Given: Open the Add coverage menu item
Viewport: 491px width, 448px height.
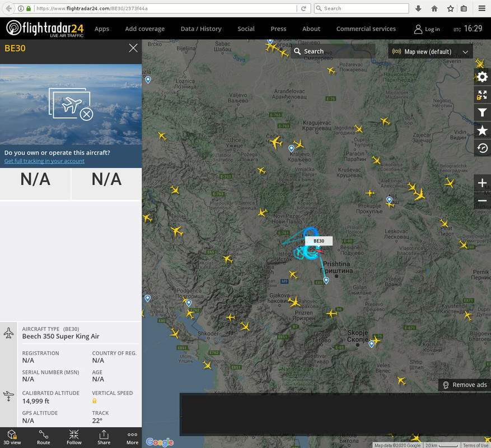Looking at the screenshot, I should click(x=144, y=29).
